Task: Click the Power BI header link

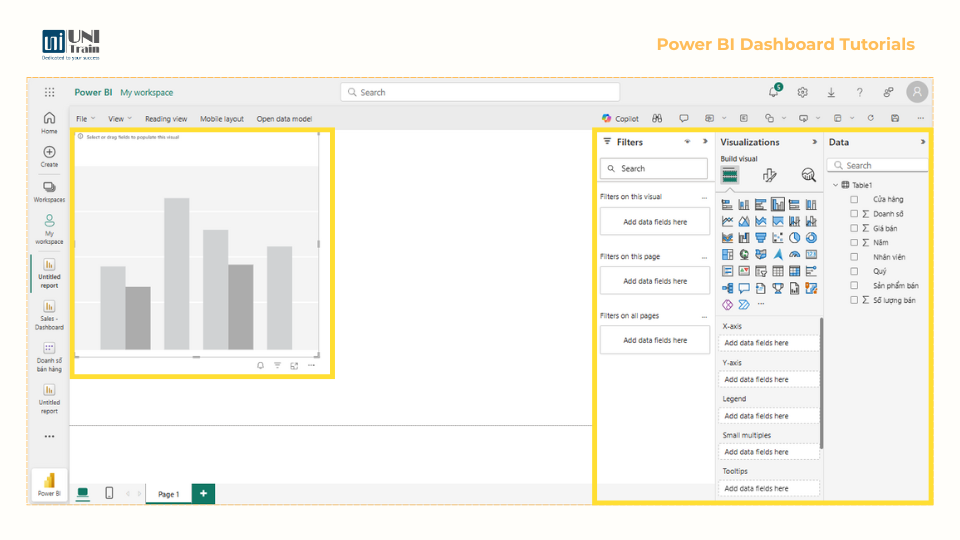Action: pos(93,92)
